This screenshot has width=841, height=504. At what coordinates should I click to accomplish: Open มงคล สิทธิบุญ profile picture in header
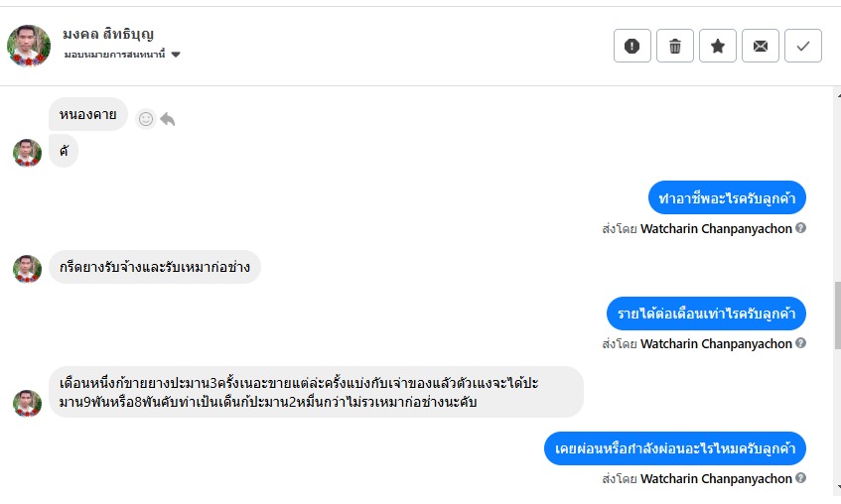click(x=29, y=46)
